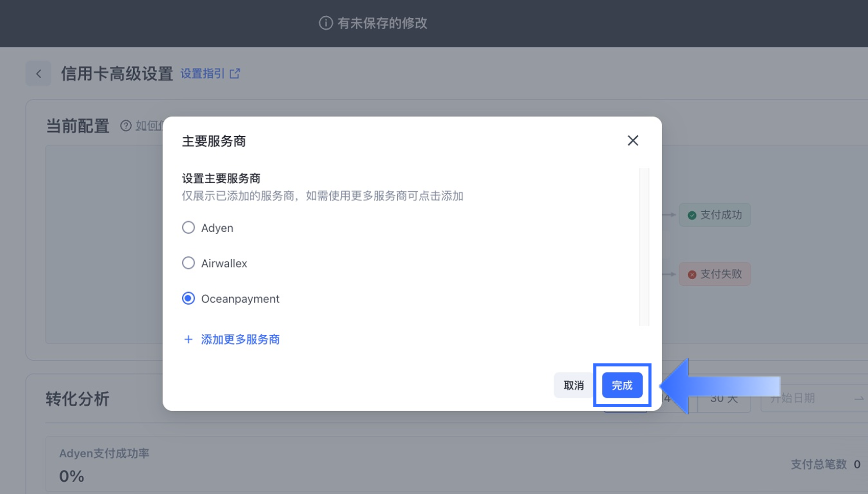Select the Oceanpayment radio option

188,299
